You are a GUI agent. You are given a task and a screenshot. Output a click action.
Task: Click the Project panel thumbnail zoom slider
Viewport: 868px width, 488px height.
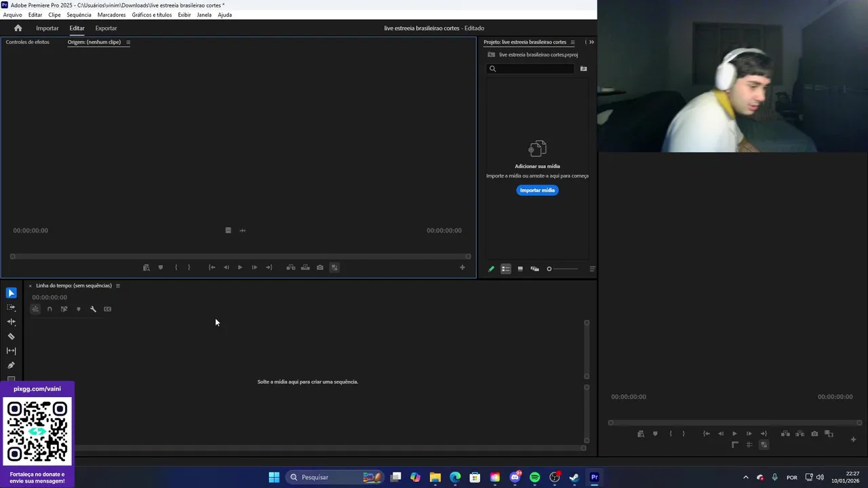562,269
